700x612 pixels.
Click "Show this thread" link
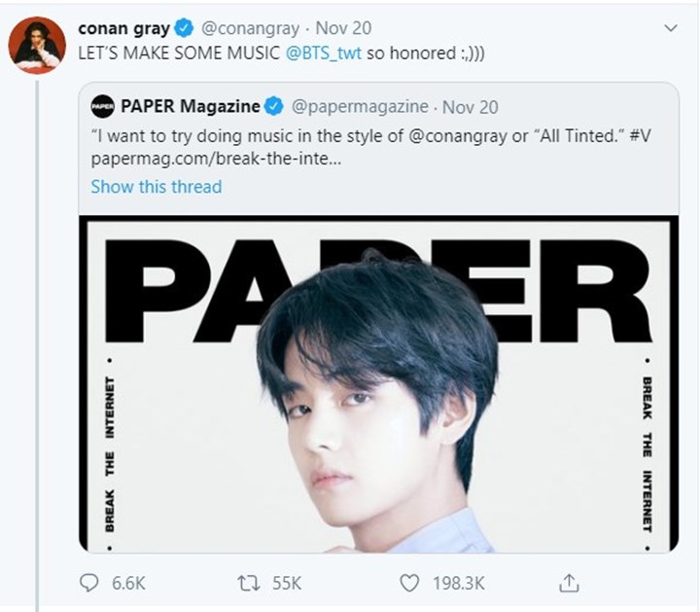pos(156,186)
